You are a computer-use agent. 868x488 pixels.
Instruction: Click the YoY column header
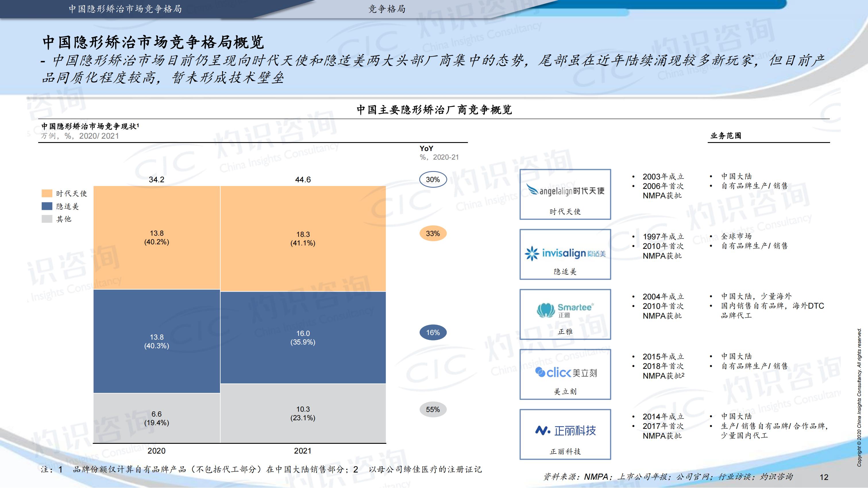426,148
